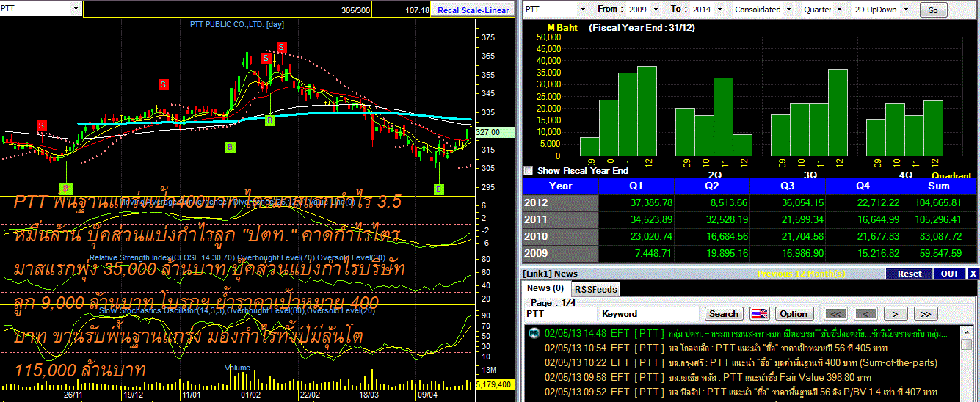Viewport: 980px width, 402px height.
Task: Jump to the last news page (>>)
Action: [926, 313]
